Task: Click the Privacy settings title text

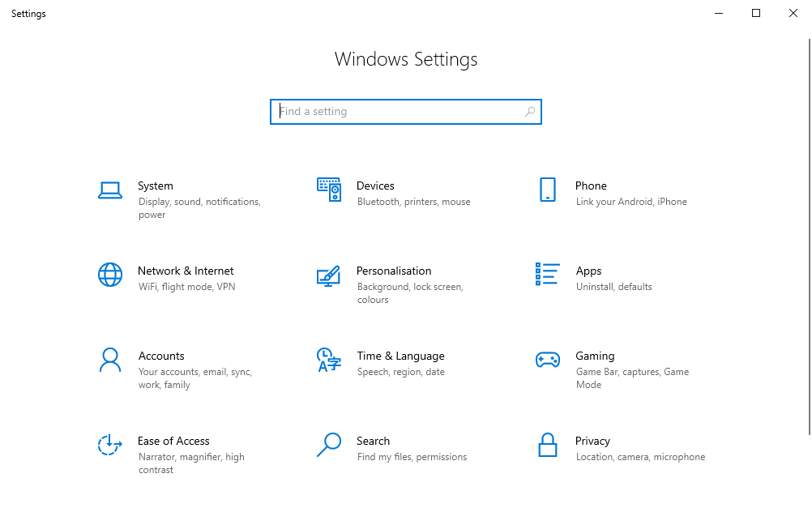Action: pos(592,441)
